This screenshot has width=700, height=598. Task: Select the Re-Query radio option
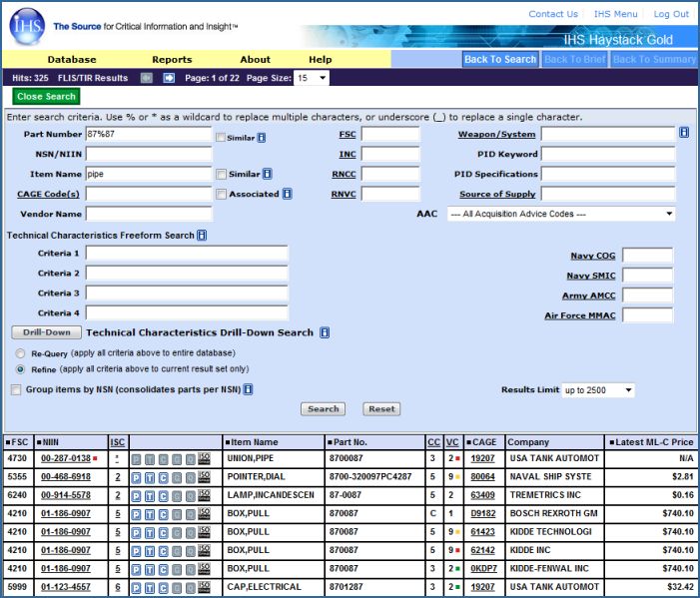coord(20,353)
